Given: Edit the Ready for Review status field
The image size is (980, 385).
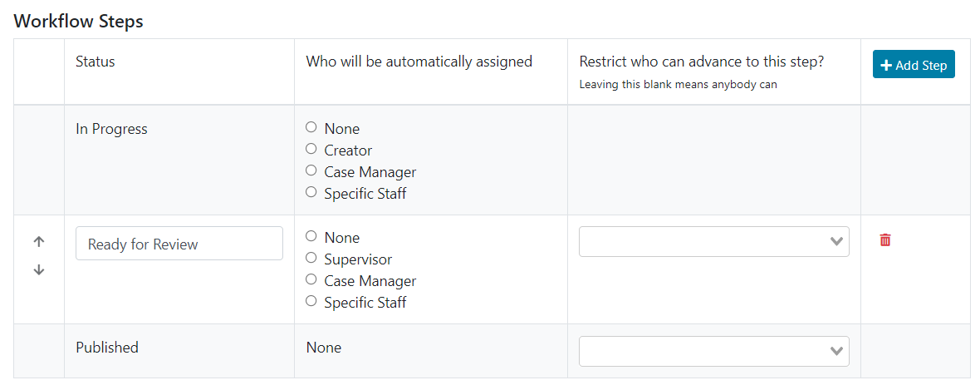Looking at the screenshot, I should tap(179, 244).
